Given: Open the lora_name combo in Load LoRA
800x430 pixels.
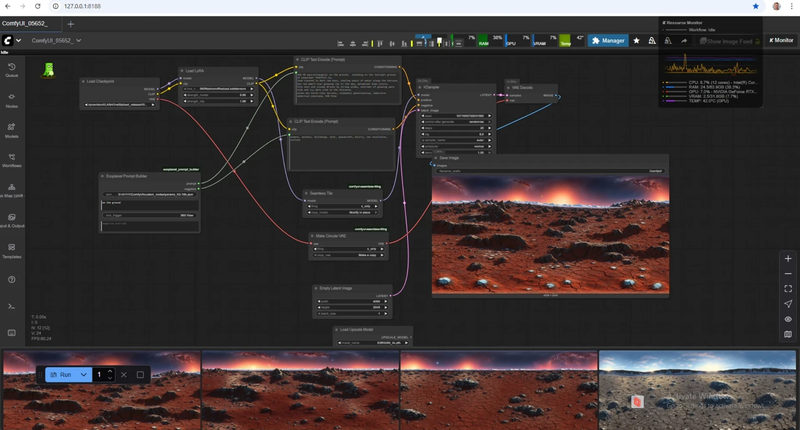Looking at the screenshot, I should click(x=218, y=89).
